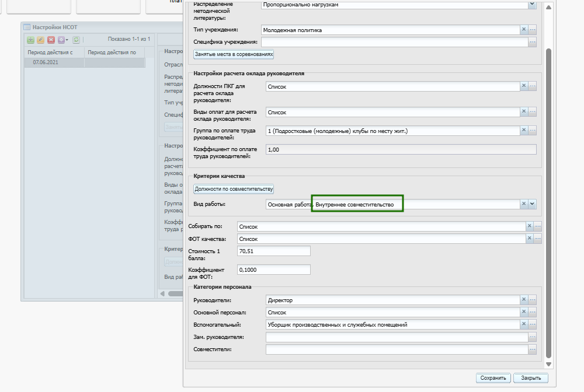Select the 07.06.2021 row in Настройки НСОТ
Screen dimensions: 584x392
pos(85,62)
